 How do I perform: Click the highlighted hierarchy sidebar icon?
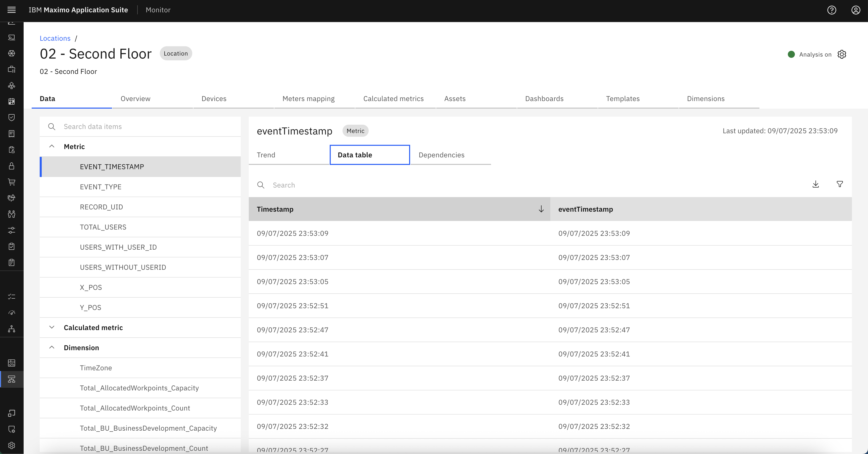12,379
